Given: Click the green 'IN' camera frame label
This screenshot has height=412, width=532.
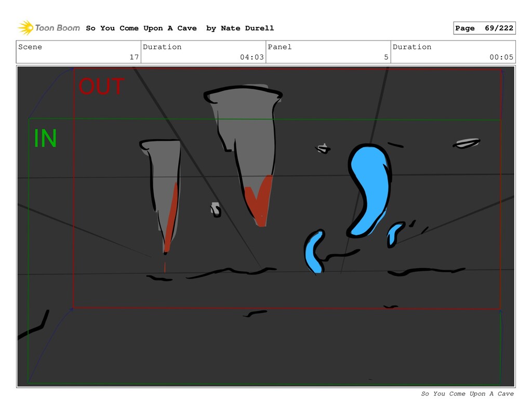Looking at the screenshot, I should 45,138.
